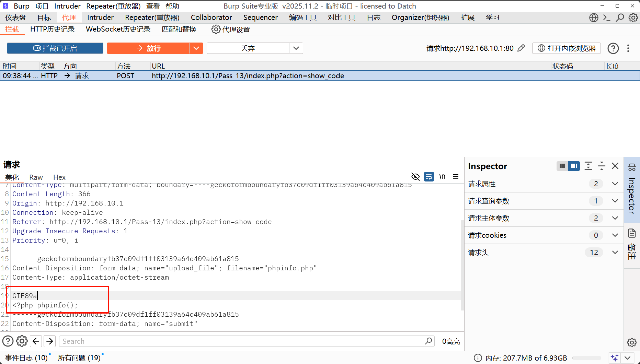Open the 备注 notes side panel
Viewport: 640px width, 364px height.
632,244
